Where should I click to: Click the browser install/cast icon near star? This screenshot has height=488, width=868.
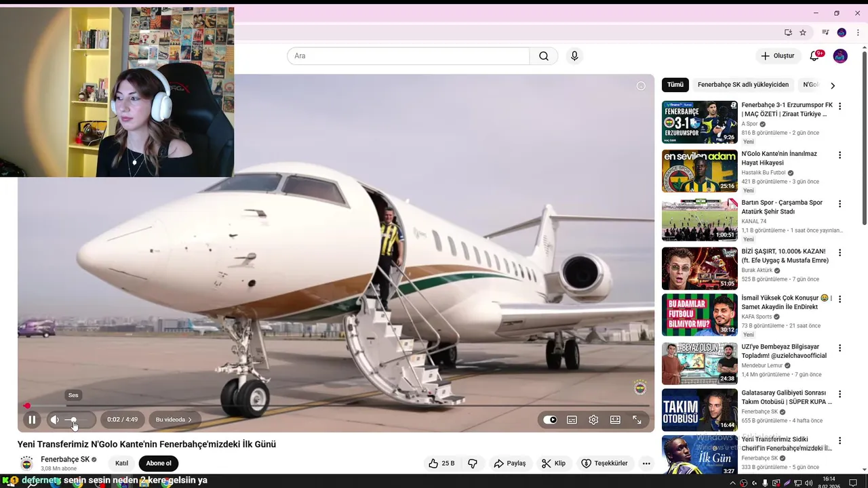point(788,33)
